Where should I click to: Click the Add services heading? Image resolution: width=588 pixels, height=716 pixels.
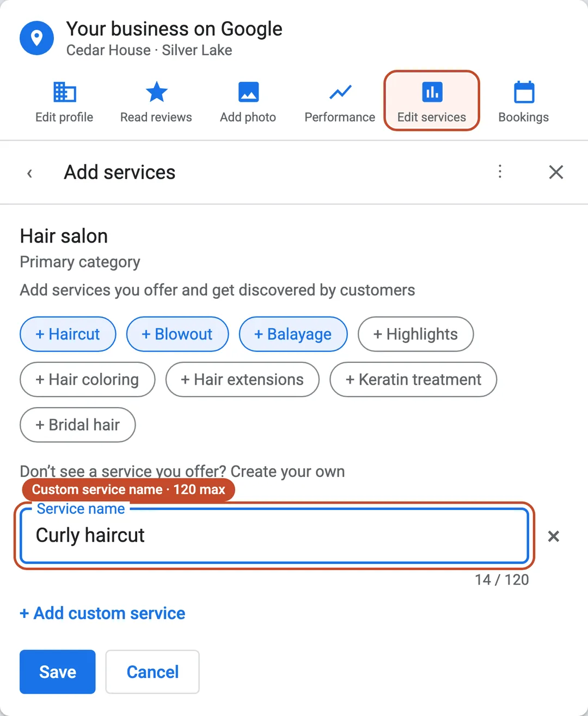pos(120,172)
